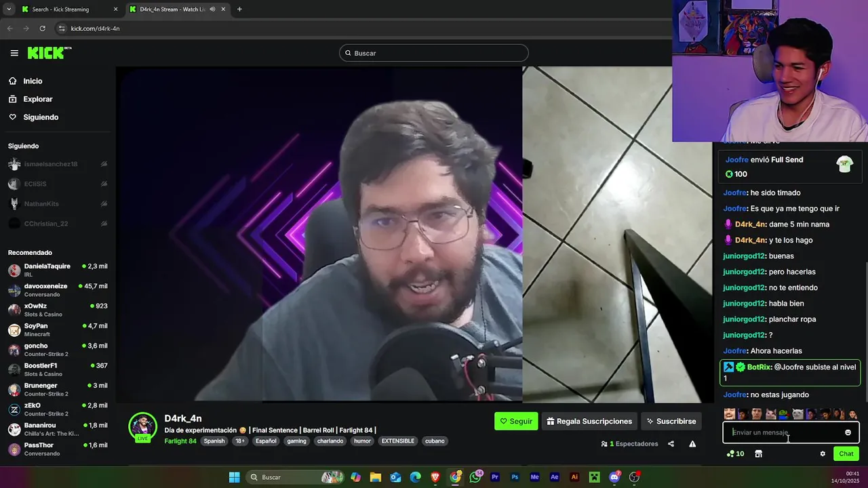Click BotRix username in chat
The image size is (868, 488).
tap(759, 367)
